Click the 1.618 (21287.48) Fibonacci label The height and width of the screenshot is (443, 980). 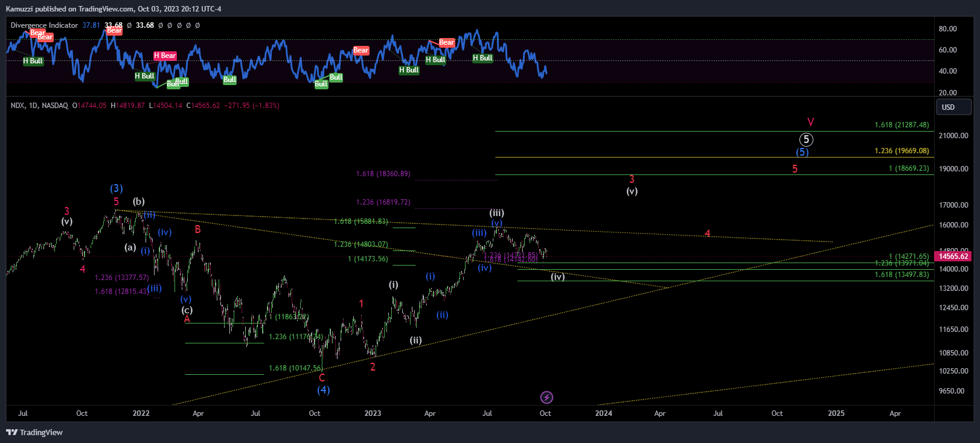pyautogui.click(x=902, y=125)
